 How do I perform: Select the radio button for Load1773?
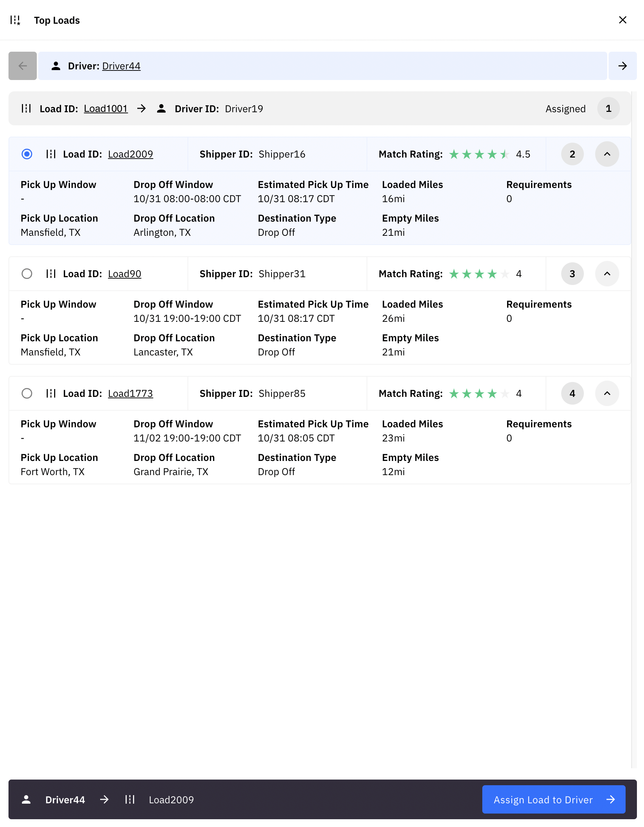pos(27,393)
